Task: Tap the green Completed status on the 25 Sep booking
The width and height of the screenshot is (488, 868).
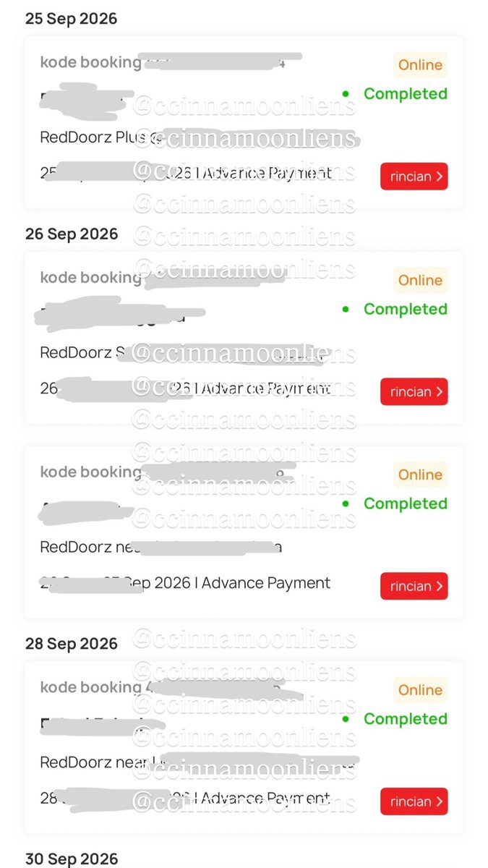Action: point(405,94)
